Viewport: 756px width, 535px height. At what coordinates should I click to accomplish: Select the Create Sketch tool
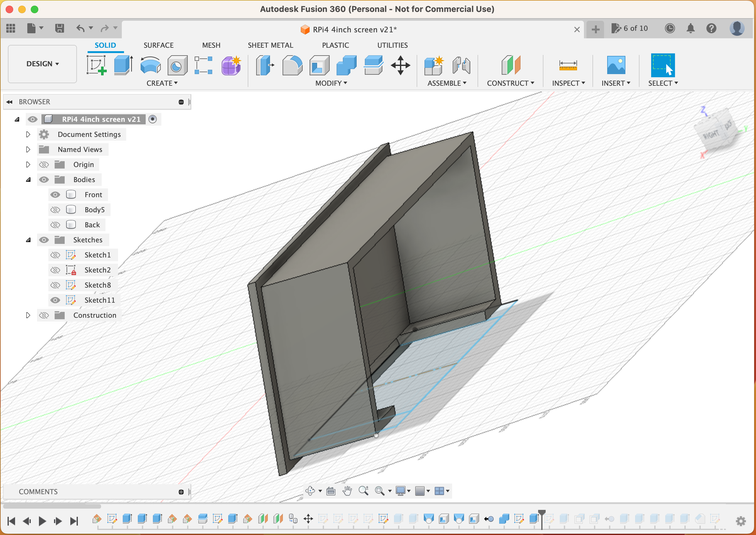(x=96, y=65)
